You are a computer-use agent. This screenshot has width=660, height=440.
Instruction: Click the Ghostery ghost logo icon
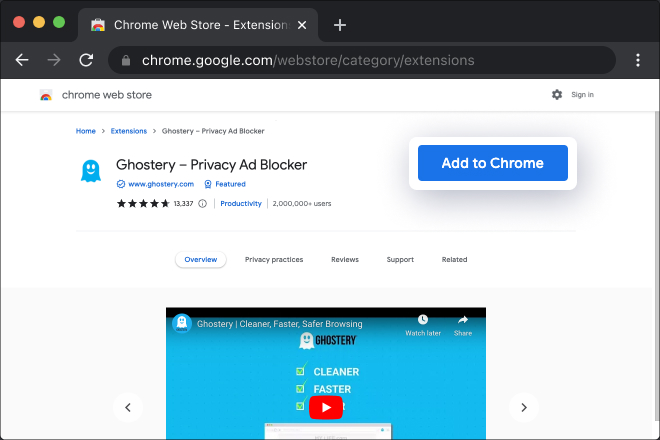[91, 171]
